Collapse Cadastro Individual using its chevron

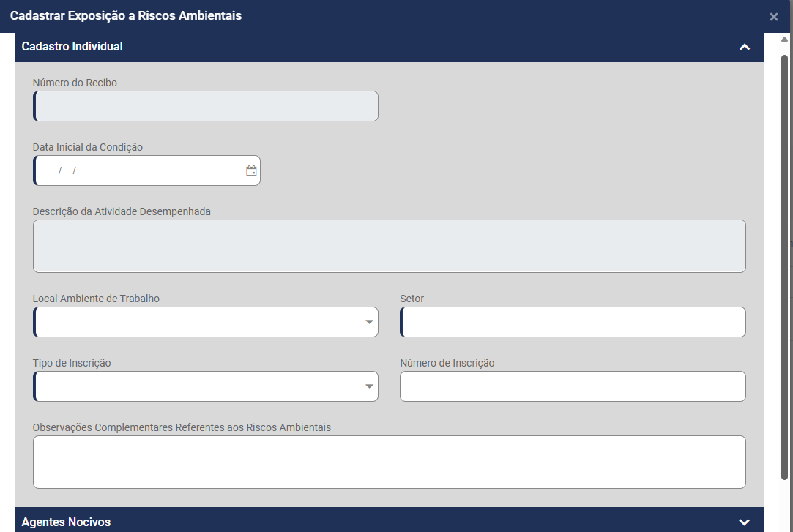click(745, 47)
